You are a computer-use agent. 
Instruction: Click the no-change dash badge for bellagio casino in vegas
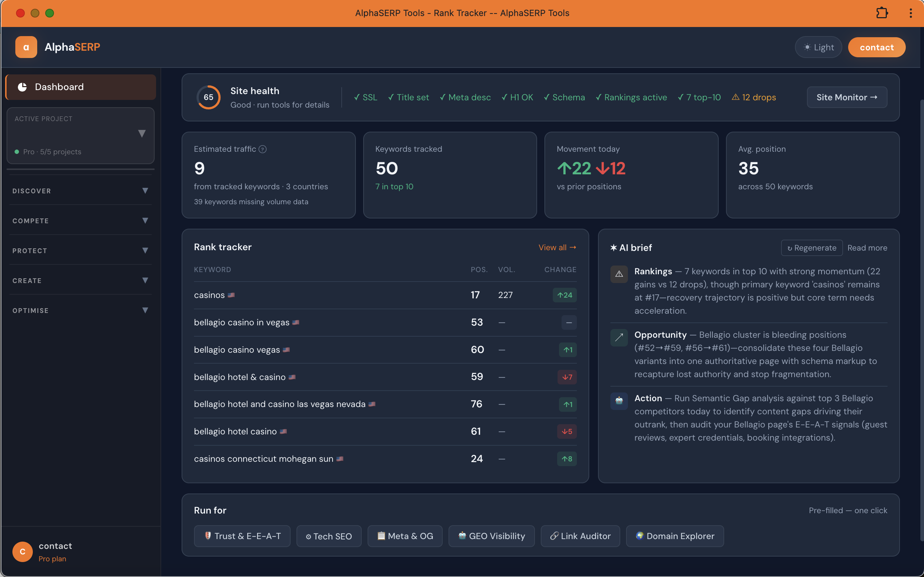click(x=569, y=322)
